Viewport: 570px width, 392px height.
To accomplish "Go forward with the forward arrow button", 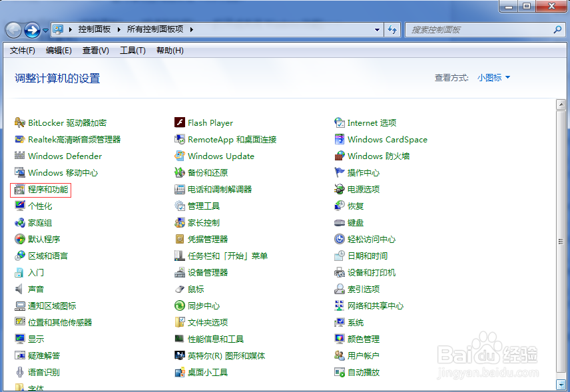I will tap(32, 31).
